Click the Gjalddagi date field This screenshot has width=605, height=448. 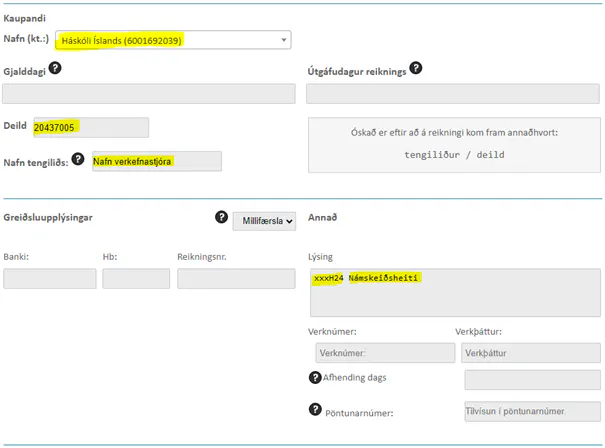pyautogui.click(x=149, y=94)
